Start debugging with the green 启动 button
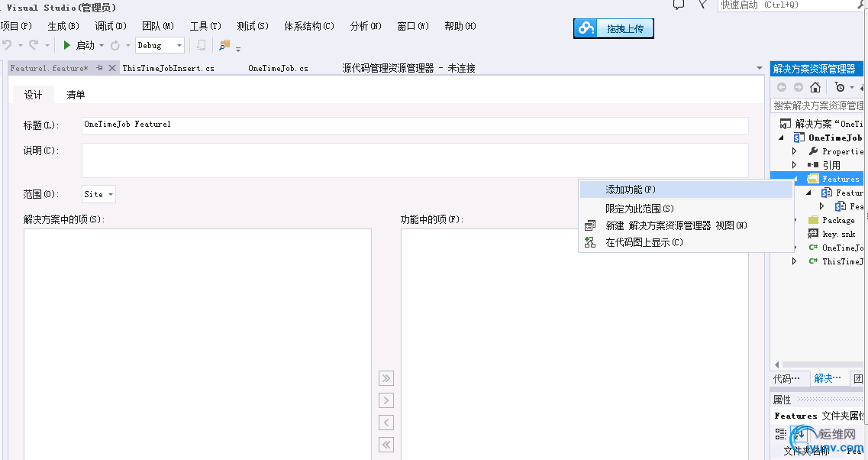The width and height of the screenshot is (868, 460). tap(79, 45)
